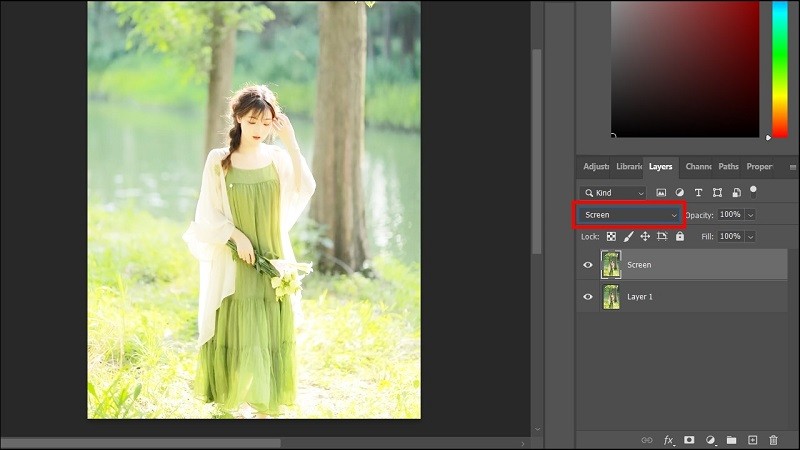Add layer mask icon
The height and width of the screenshot is (450, 800).
(689, 440)
